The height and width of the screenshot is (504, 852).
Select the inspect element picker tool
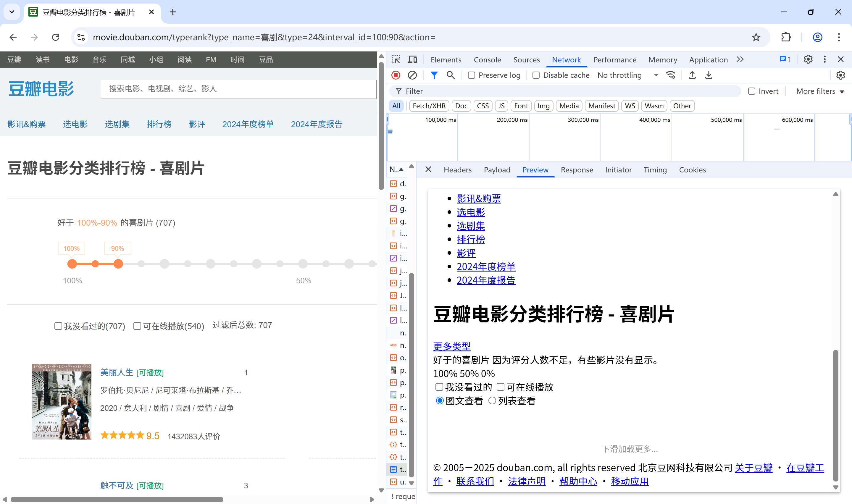click(396, 59)
